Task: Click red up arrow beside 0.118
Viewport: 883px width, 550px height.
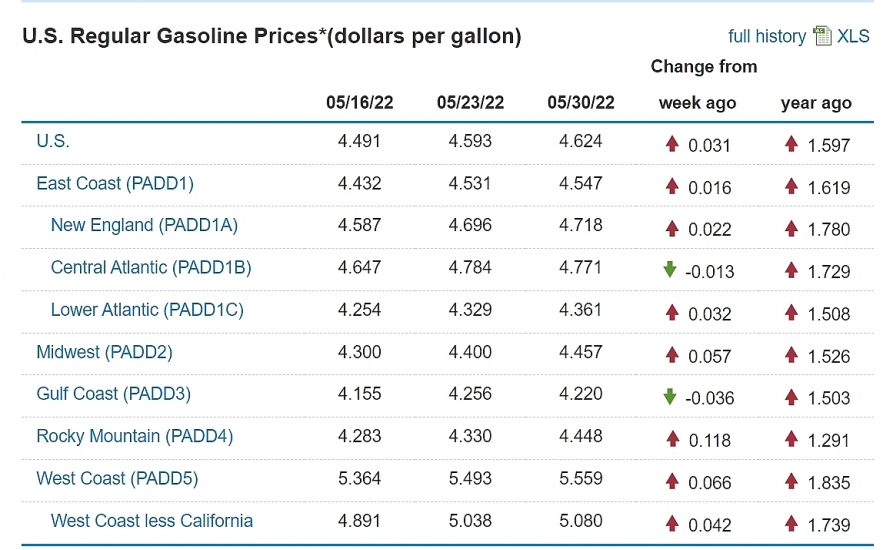Action: (x=672, y=439)
